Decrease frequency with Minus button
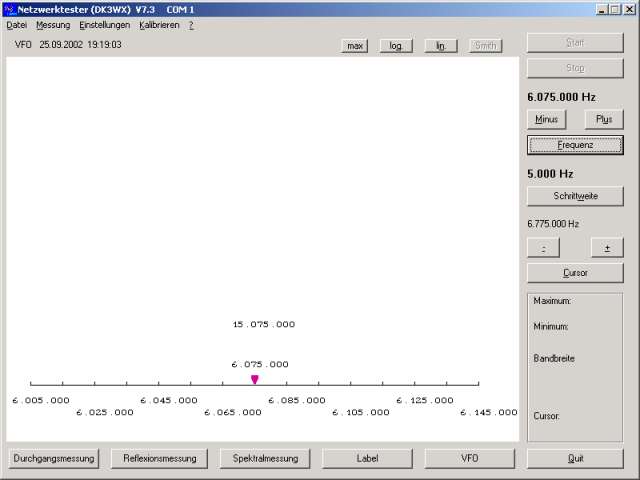Viewport: 640px width, 480px height. 547,119
